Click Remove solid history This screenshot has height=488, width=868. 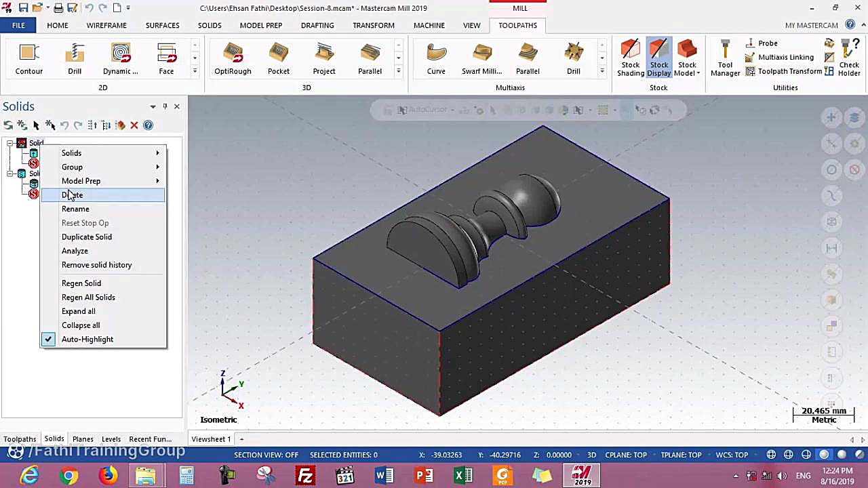[x=102, y=265]
